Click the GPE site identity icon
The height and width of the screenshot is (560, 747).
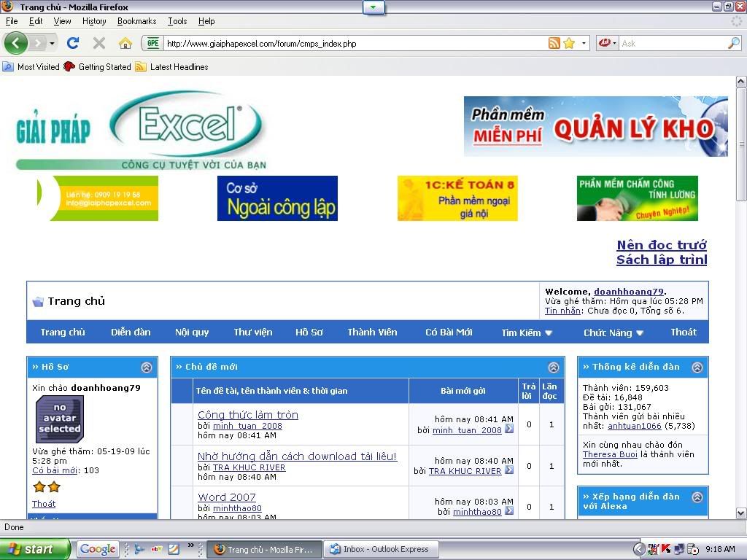pos(153,43)
